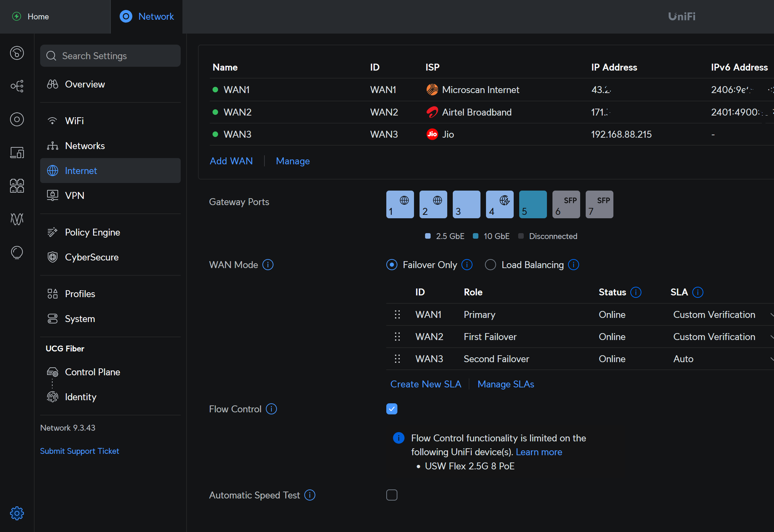Open the Ports grid icon in the left rail
Screen dimensions: 774x532
click(x=17, y=186)
